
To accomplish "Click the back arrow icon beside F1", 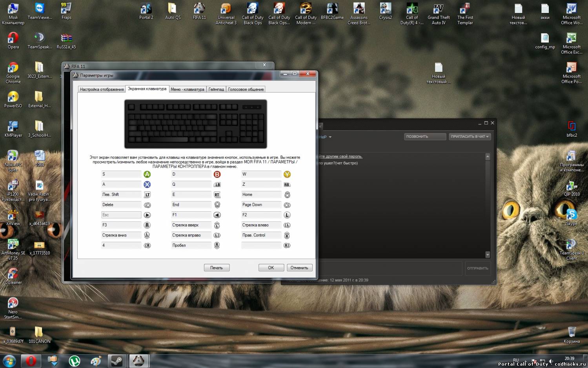I will pos(217,215).
